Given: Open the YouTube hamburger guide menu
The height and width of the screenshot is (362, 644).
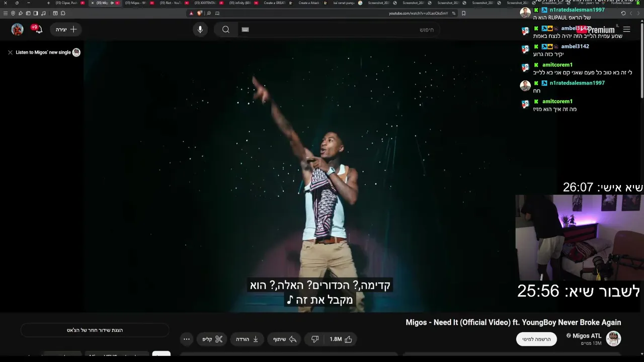Looking at the screenshot, I should tap(626, 30).
